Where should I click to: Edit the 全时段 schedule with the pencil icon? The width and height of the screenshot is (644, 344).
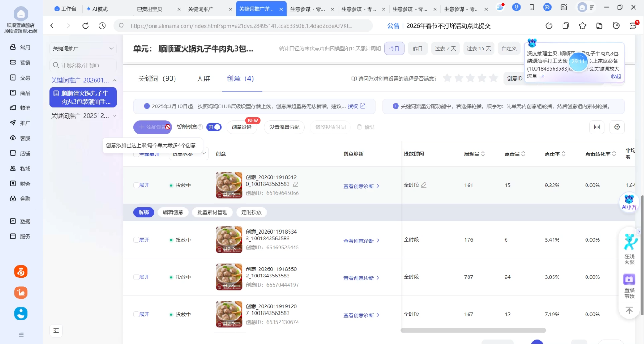click(x=424, y=185)
